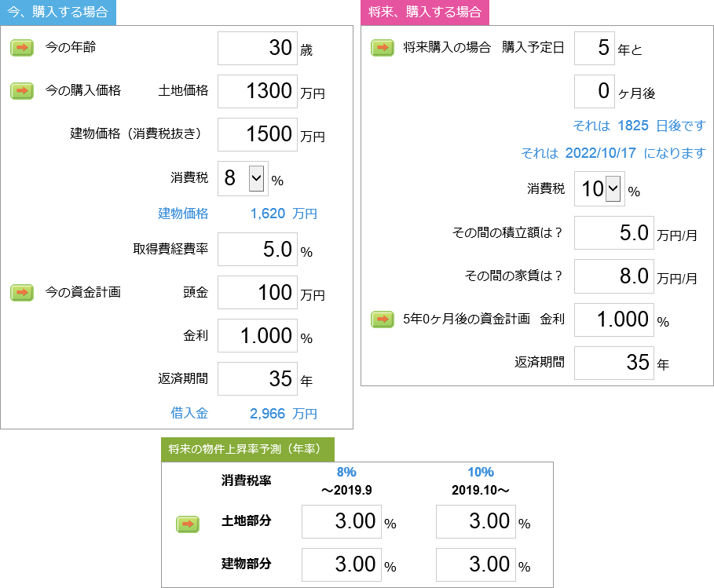The height and width of the screenshot is (588, 714).
Task: Select the 土地価格 field showing 1300
Action: coord(257,91)
